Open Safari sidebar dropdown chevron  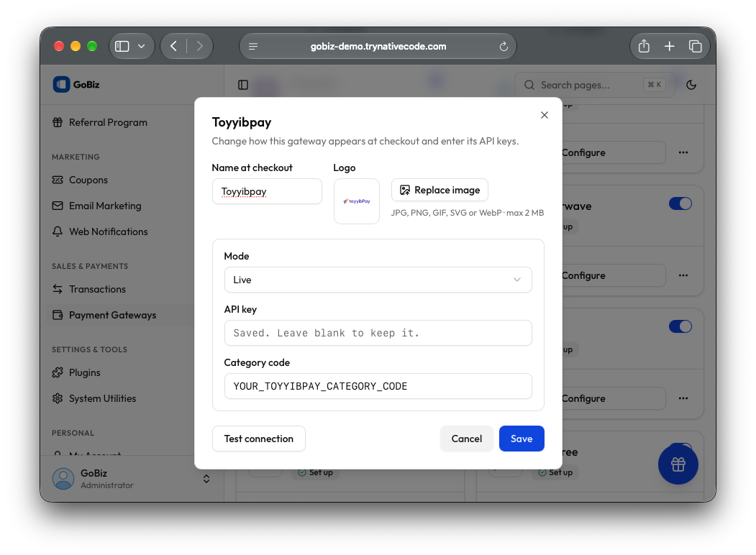[x=141, y=46]
